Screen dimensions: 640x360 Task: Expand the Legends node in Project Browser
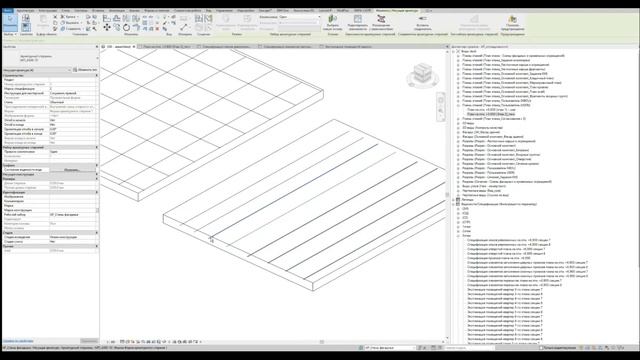[453, 200]
